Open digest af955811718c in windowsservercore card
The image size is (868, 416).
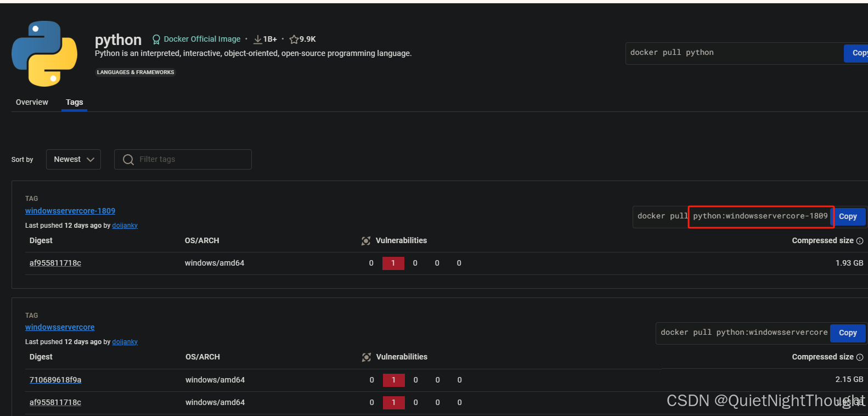click(x=55, y=402)
